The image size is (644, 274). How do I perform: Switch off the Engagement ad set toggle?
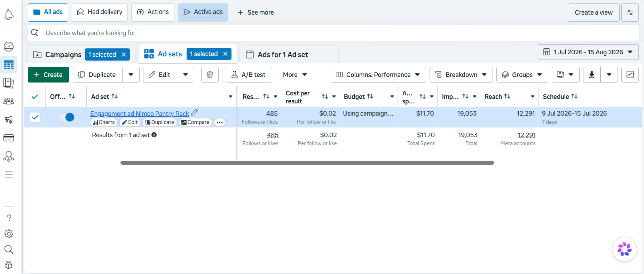[66, 117]
